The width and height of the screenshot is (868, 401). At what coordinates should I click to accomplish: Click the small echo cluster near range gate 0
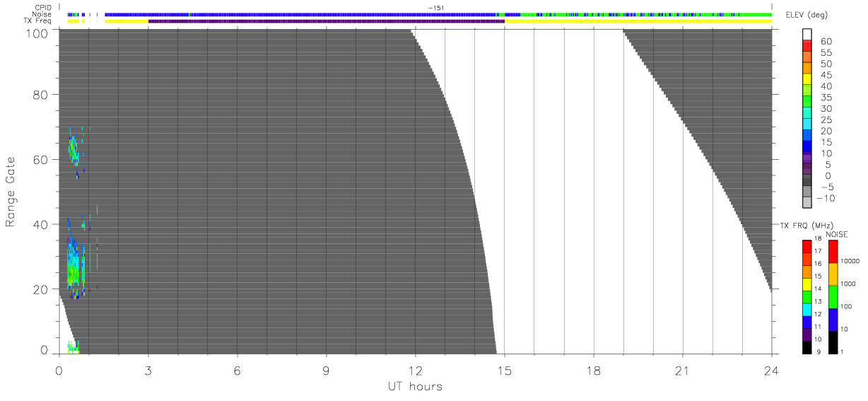click(72, 347)
